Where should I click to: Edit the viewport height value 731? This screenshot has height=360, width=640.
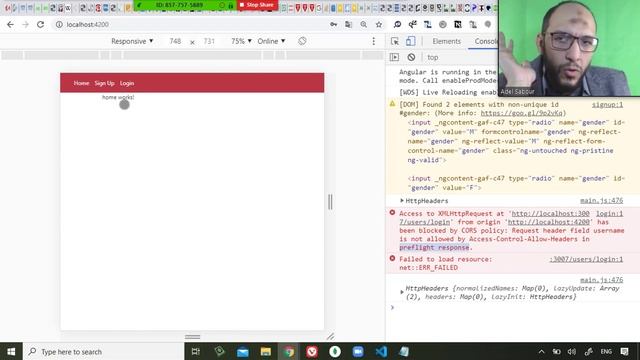click(209, 41)
